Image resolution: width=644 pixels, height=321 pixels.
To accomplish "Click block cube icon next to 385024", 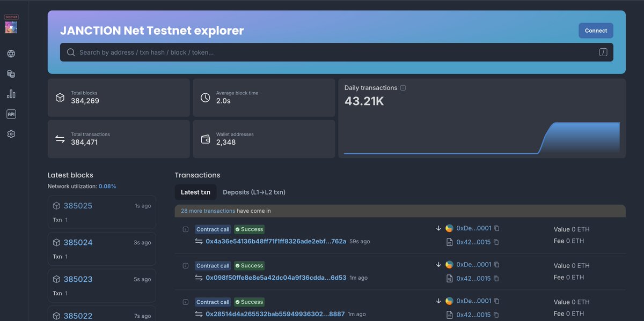I will tap(56, 243).
